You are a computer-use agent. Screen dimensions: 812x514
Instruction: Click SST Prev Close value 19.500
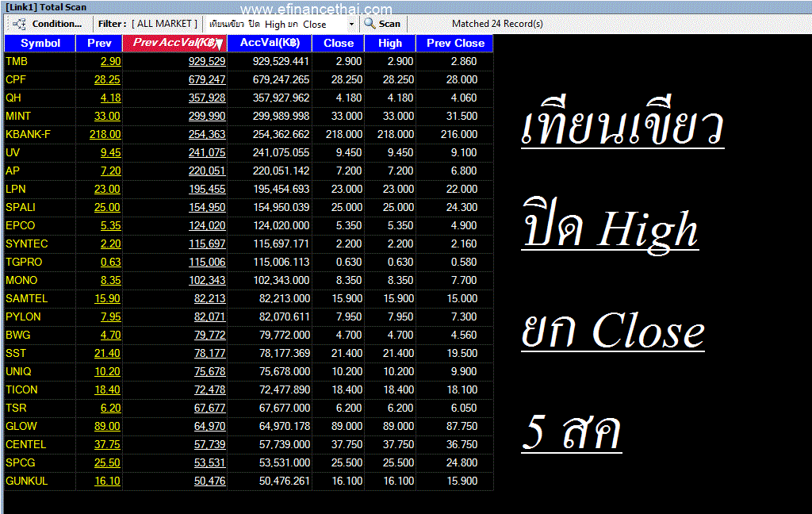[x=462, y=353]
